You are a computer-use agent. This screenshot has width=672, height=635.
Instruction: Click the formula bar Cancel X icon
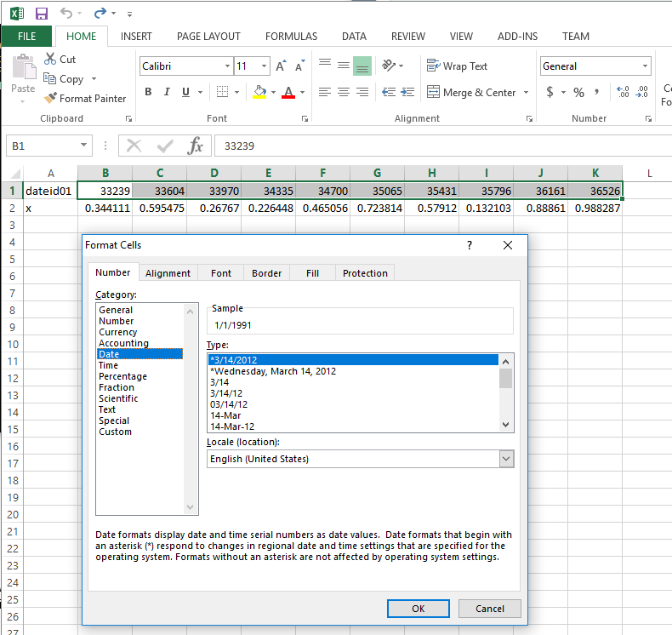[x=134, y=146]
